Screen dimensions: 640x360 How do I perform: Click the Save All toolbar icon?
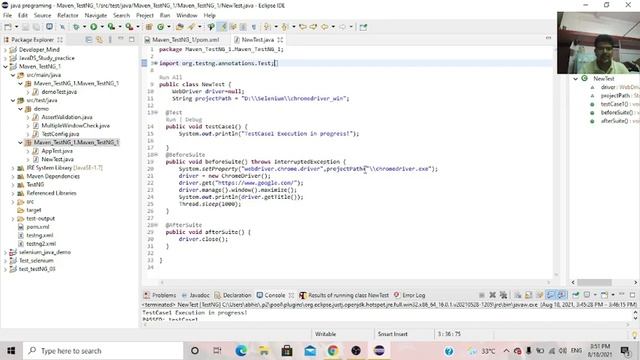pyautogui.click(x=36, y=27)
